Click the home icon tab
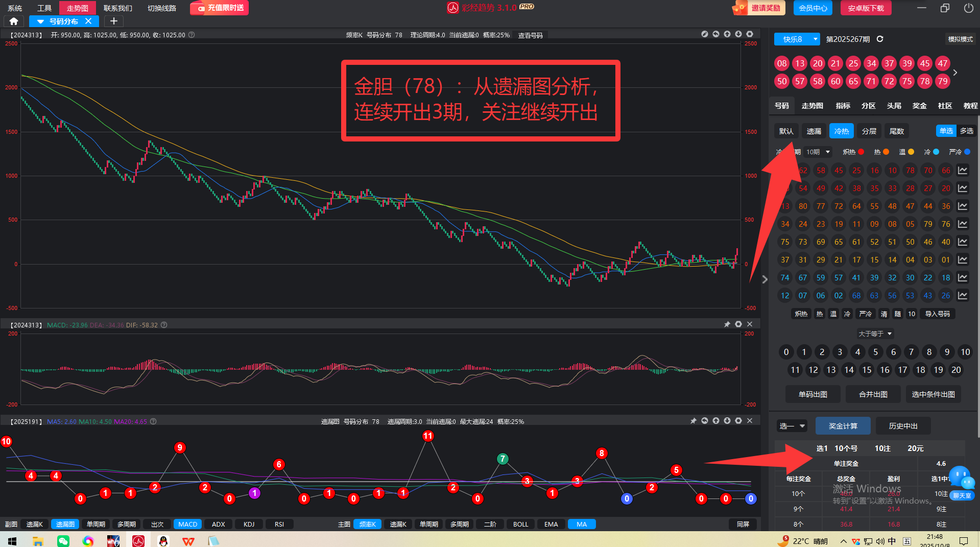This screenshot has height=547, width=980. click(x=14, y=21)
